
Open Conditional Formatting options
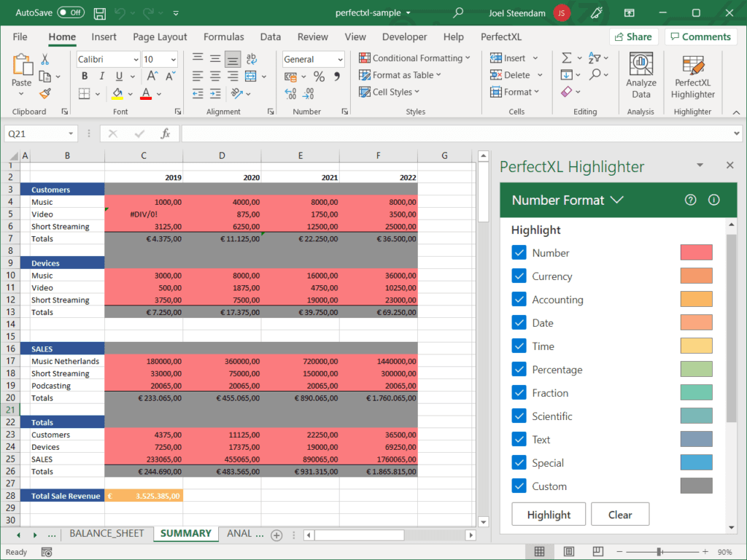tap(414, 58)
